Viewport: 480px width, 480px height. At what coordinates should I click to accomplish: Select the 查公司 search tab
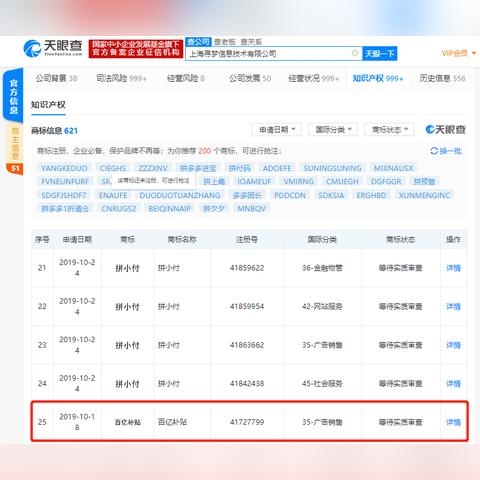click(x=198, y=42)
